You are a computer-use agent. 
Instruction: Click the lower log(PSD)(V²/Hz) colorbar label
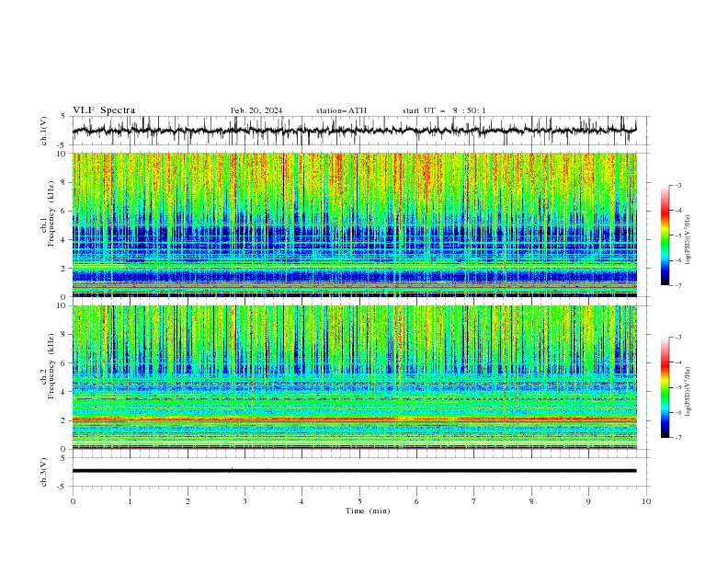[x=688, y=392]
